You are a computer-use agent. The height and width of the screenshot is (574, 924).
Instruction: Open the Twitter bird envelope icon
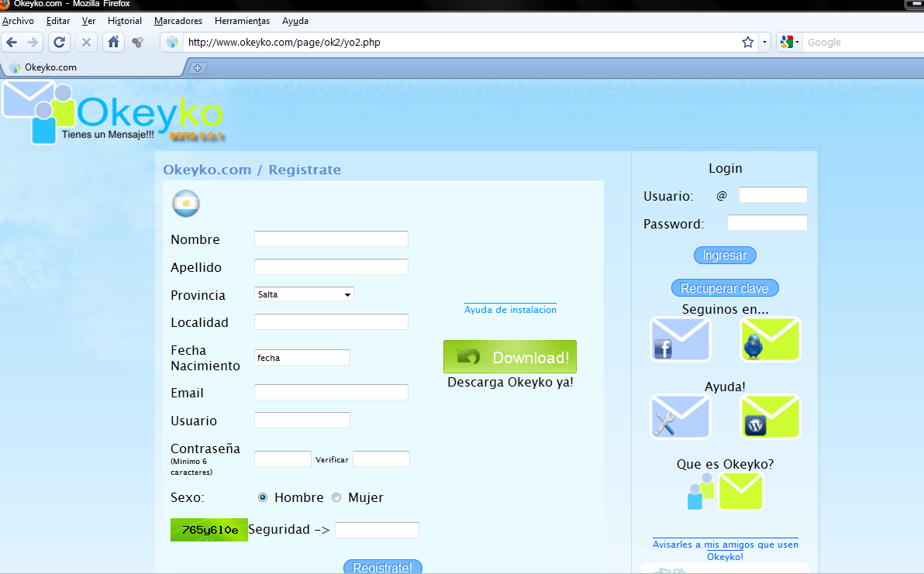click(x=771, y=339)
